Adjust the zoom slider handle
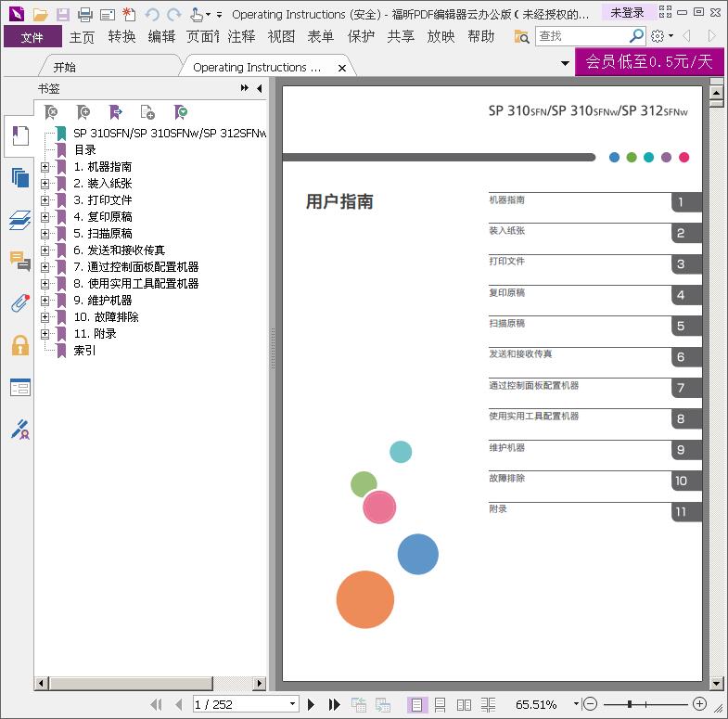The height and width of the screenshot is (719, 728). 630,704
